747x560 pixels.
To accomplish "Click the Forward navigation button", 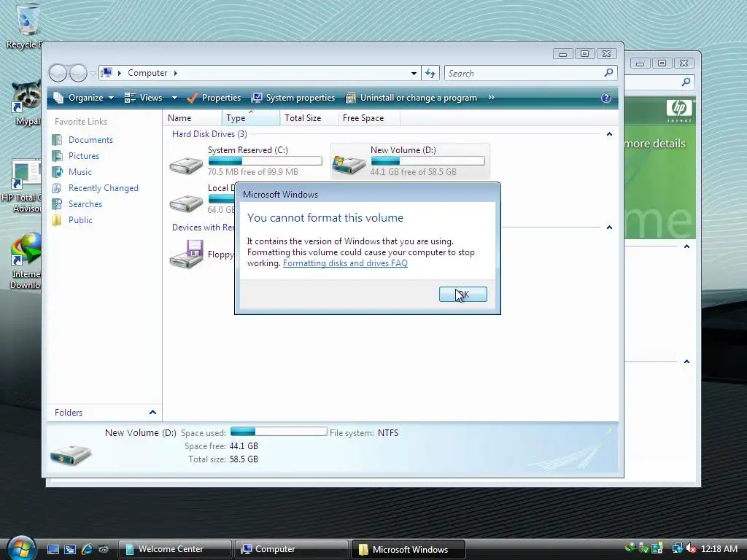I will pyautogui.click(x=78, y=73).
